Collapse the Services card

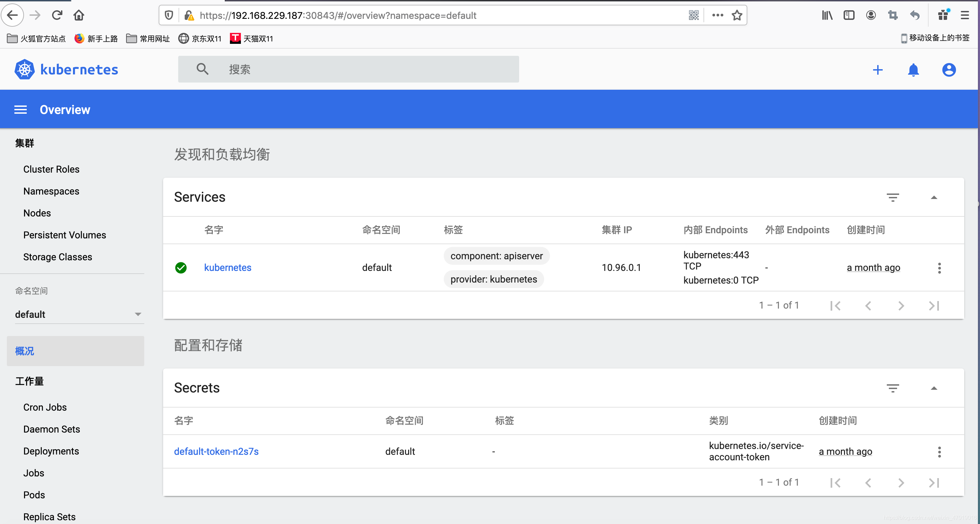(x=934, y=197)
